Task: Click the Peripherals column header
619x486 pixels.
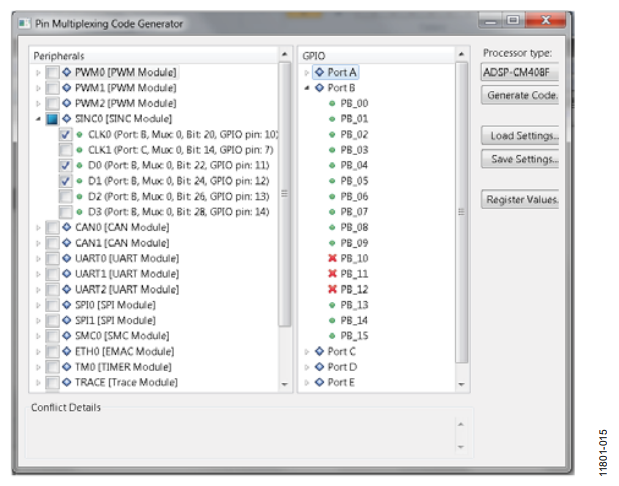Action: pyautogui.click(x=154, y=56)
